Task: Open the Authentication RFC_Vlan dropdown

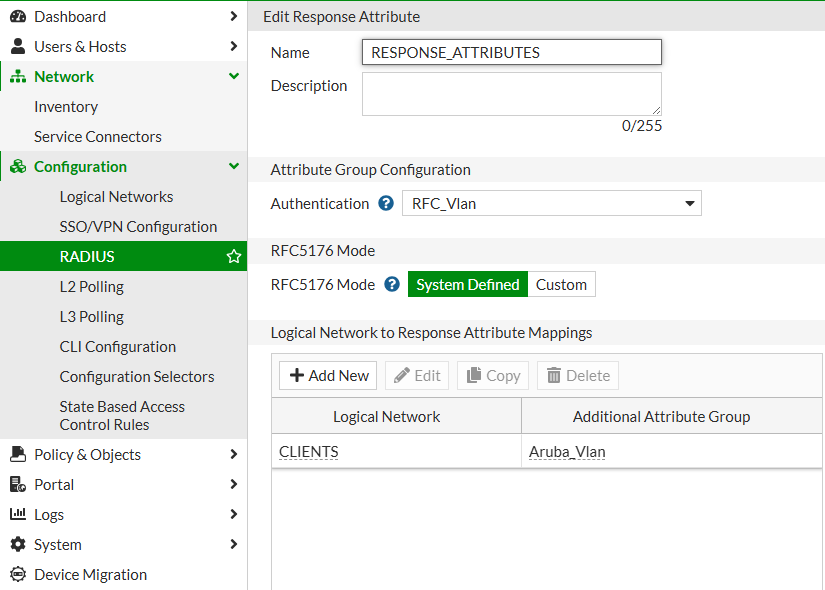Action: [551, 203]
